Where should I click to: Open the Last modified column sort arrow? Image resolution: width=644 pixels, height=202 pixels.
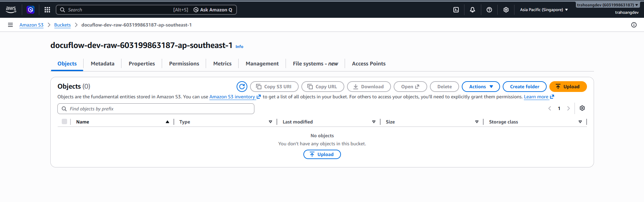(374, 122)
